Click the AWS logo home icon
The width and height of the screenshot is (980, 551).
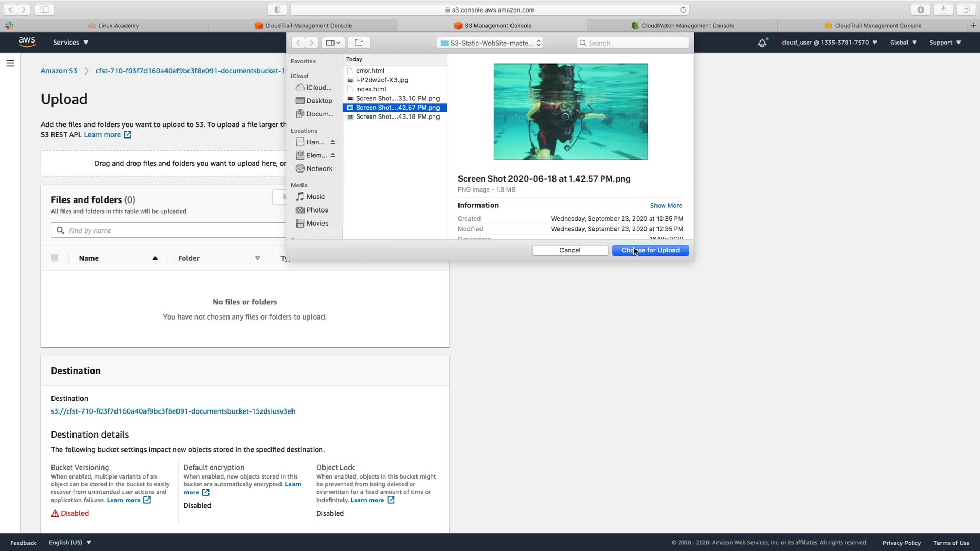(x=27, y=42)
